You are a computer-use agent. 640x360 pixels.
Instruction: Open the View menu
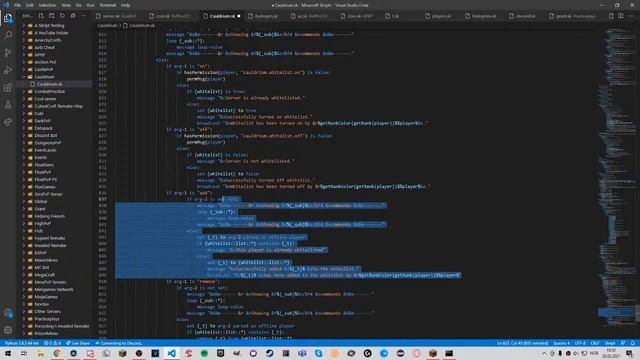click(66, 5)
